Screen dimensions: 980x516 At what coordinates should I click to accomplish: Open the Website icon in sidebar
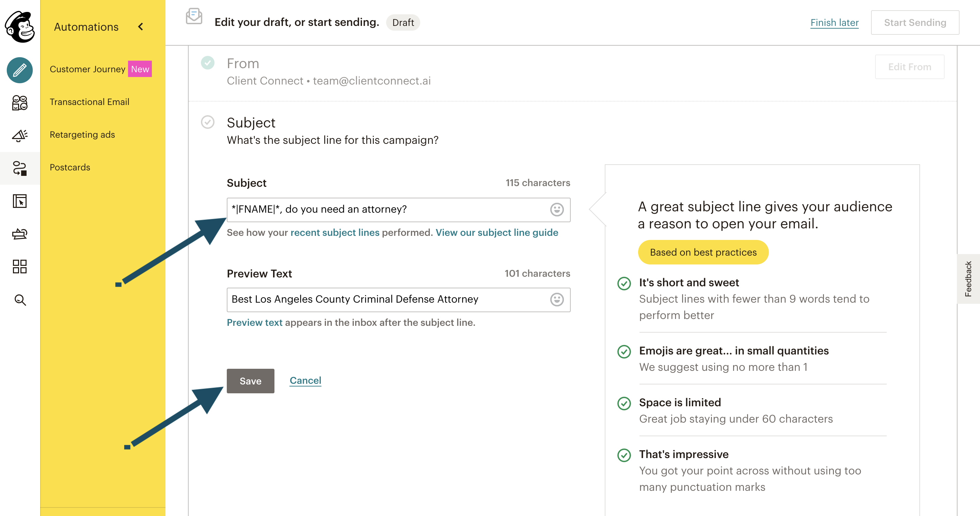click(20, 201)
